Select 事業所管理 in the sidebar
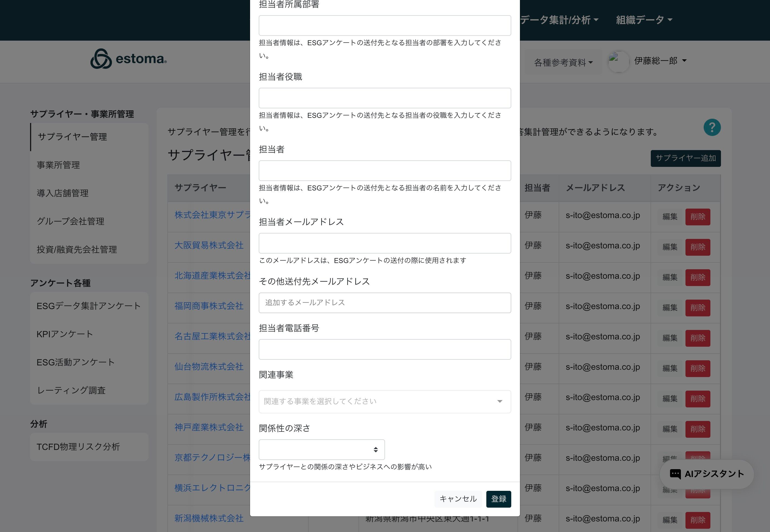Image resolution: width=770 pixels, height=532 pixels. point(58,165)
